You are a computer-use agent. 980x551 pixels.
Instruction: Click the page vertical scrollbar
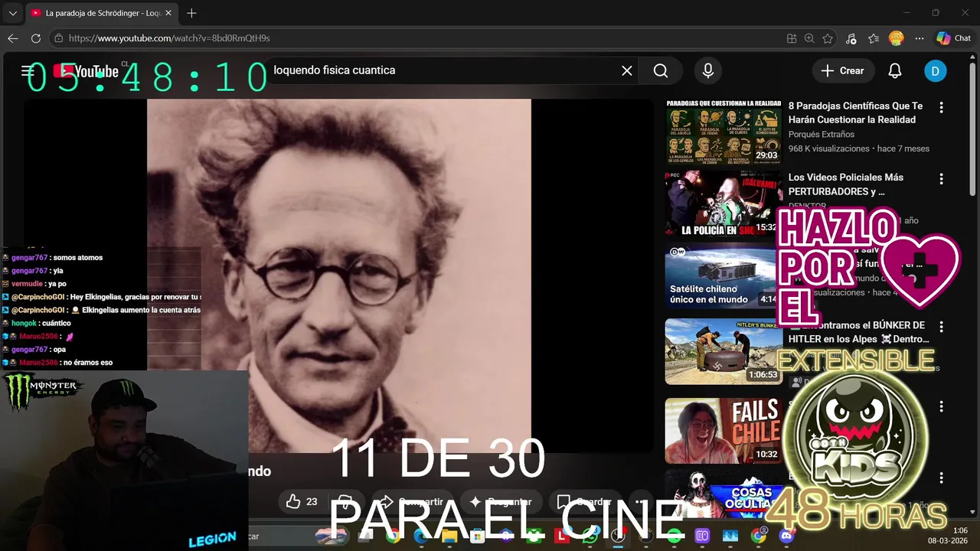click(974, 130)
